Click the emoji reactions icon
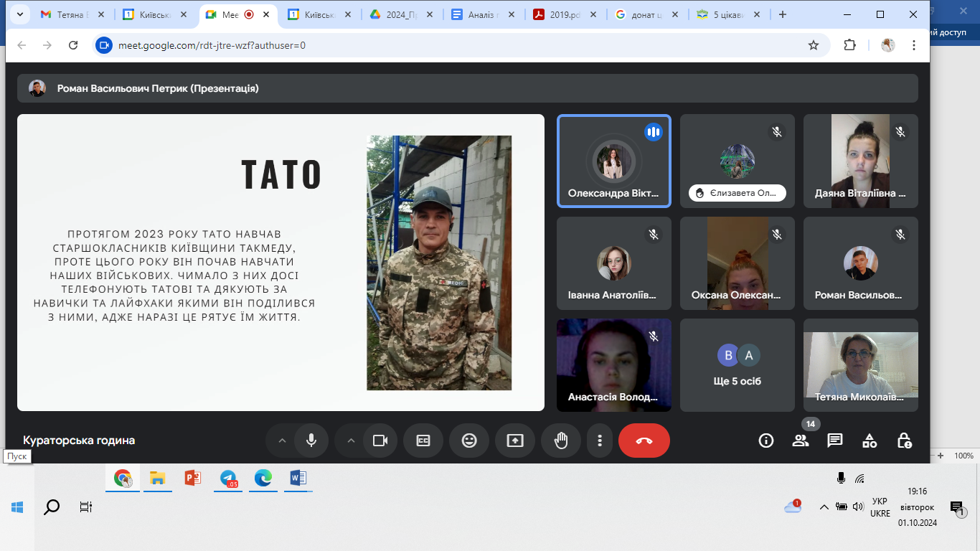The image size is (980, 551). 469,441
